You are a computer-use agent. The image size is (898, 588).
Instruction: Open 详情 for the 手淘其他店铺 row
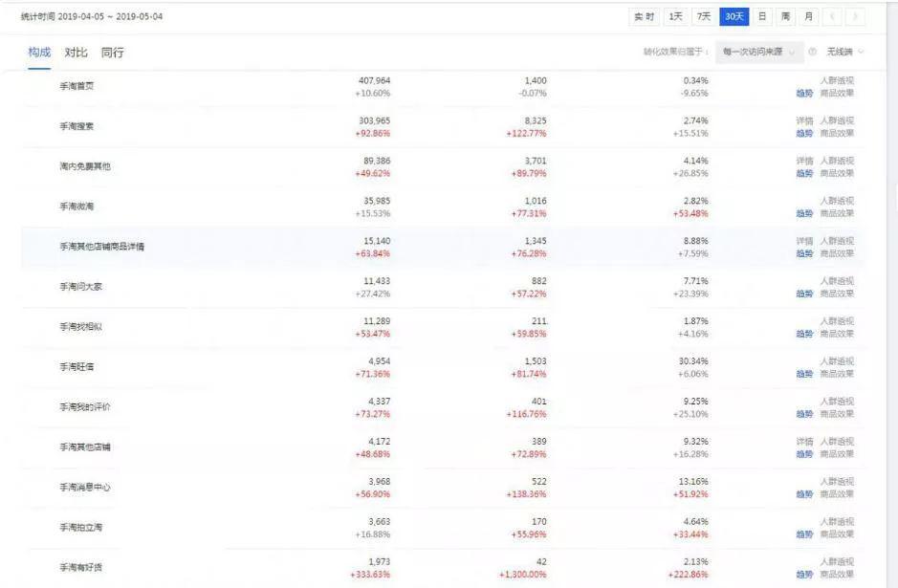click(804, 442)
